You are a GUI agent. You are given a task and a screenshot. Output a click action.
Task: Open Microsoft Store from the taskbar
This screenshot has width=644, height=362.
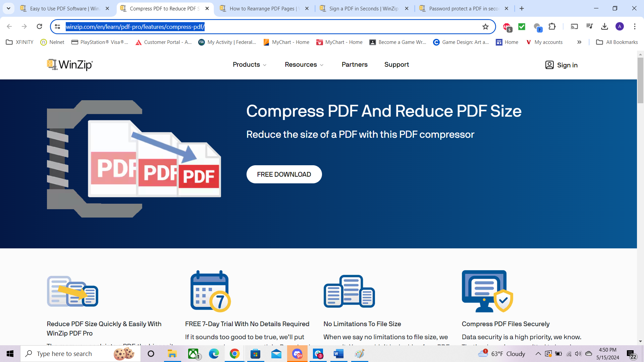[255, 354]
